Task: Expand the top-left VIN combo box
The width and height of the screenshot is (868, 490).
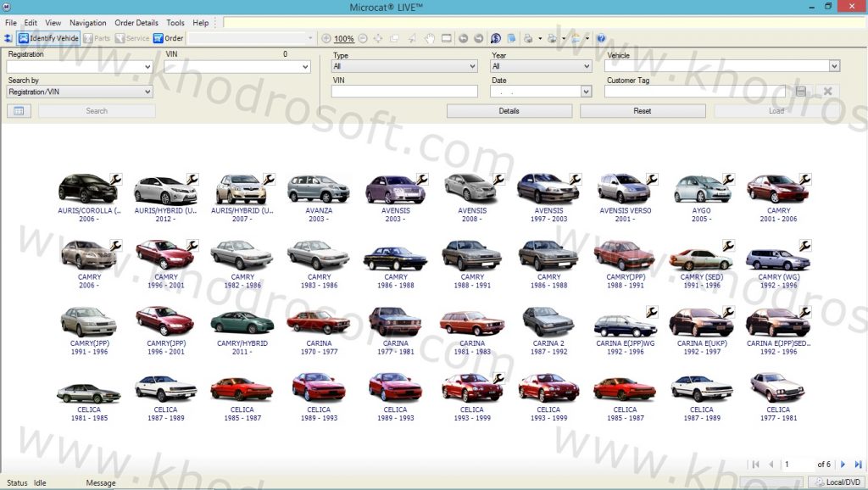Action: click(x=305, y=67)
